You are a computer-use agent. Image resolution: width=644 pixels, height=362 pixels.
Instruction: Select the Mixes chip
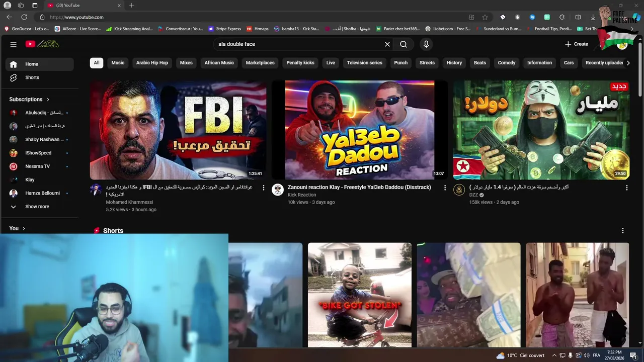click(186, 63)
